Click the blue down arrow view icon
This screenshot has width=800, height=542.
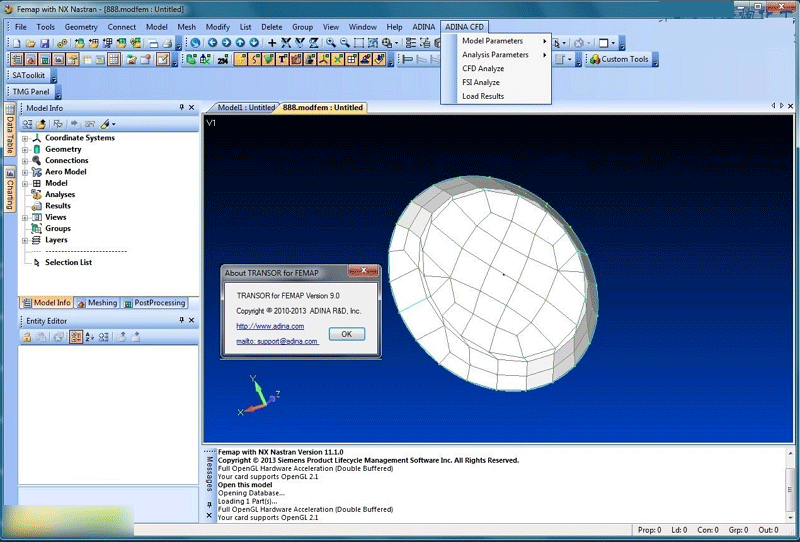[x=254, y=43]
